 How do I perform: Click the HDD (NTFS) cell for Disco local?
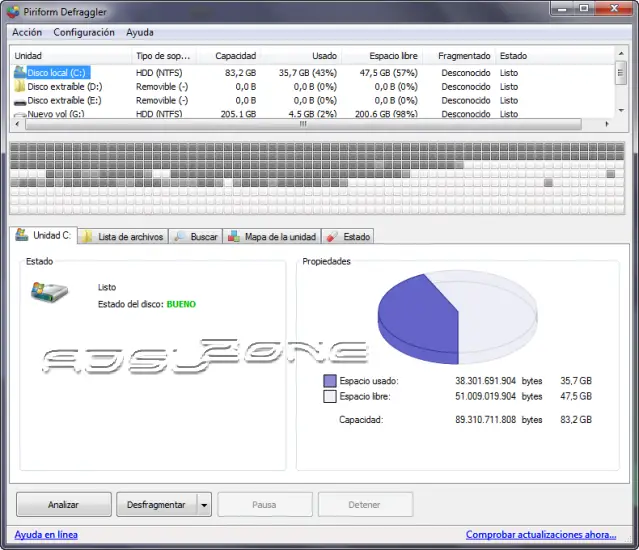pos(159,73)
